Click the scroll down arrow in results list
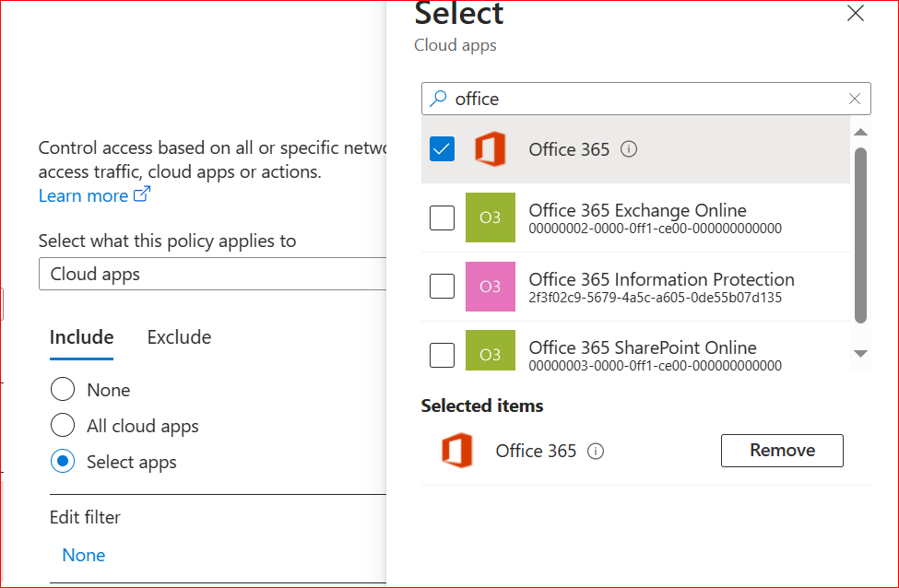The width and height of the screenshot is (899, 588). pos(860,354)
